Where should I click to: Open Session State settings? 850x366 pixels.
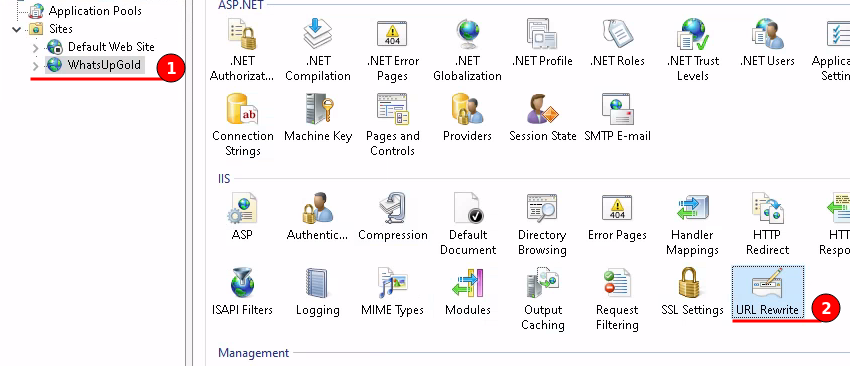[x=542, y=118]
